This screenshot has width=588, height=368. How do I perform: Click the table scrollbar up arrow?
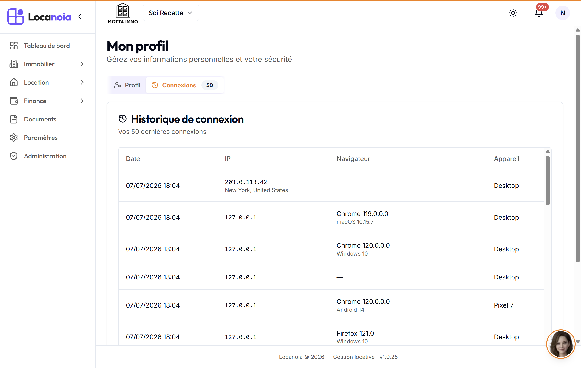point(547,151)
